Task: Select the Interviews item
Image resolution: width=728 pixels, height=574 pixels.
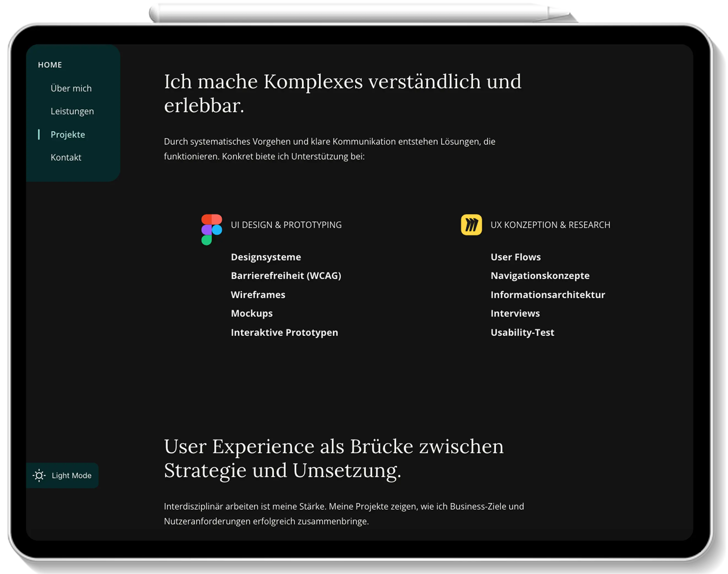Action: [515, 313]
